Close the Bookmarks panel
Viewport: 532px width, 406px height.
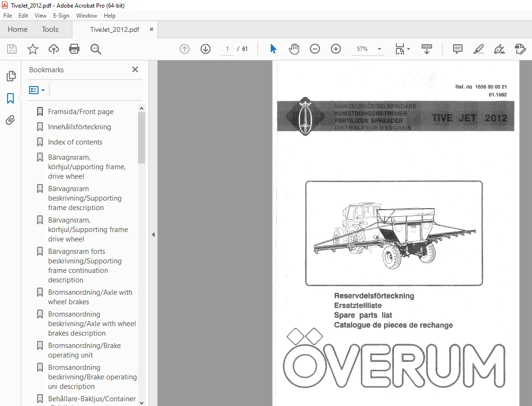point(135,69)
